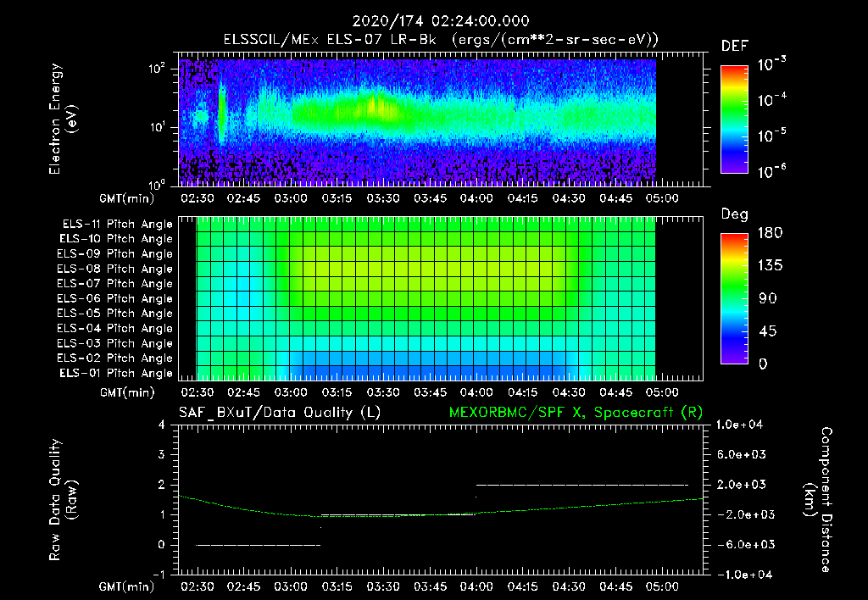This screenshot has width=868, height=600.
Task: Click the 6.0e+03 right axis label
Action: [x=742, y=454]
